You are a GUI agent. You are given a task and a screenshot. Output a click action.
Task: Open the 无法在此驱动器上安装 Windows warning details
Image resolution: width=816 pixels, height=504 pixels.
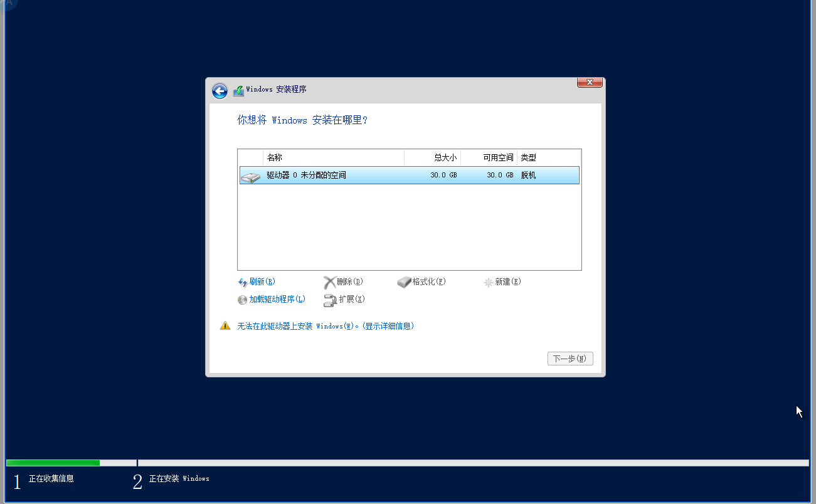point(326,326)
